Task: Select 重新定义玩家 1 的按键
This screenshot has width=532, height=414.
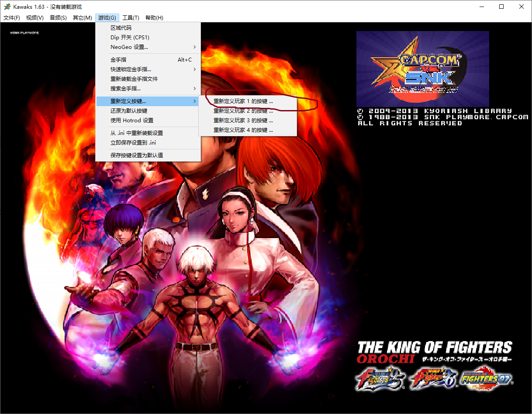Action: tap(243, 101)
